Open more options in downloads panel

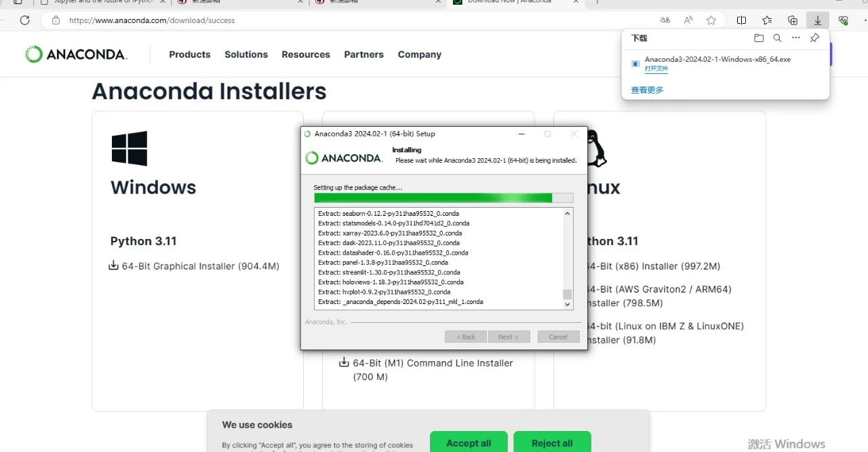tap(796, 38)
